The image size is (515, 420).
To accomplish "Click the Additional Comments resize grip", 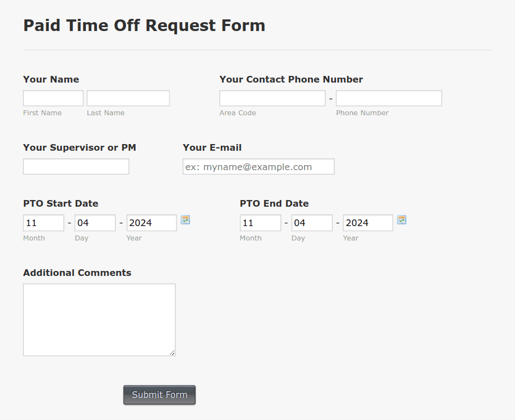I will 172,352.
